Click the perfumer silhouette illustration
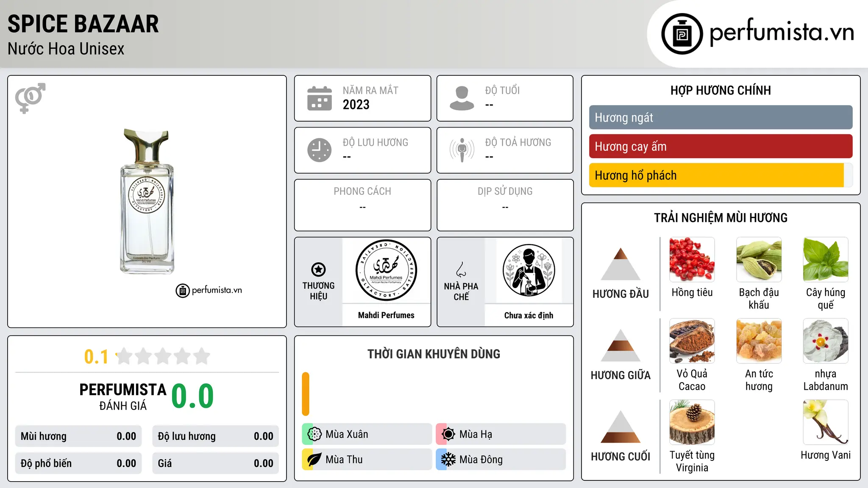Image resolution: width=868 pixels, height=488 pixels. pyautogui.click(x=529, y=270)
